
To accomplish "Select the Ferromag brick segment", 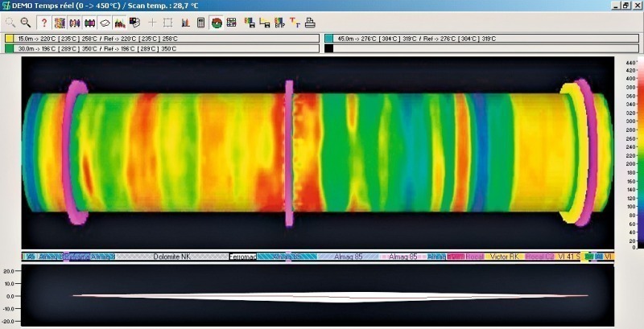I will (242, 257).
